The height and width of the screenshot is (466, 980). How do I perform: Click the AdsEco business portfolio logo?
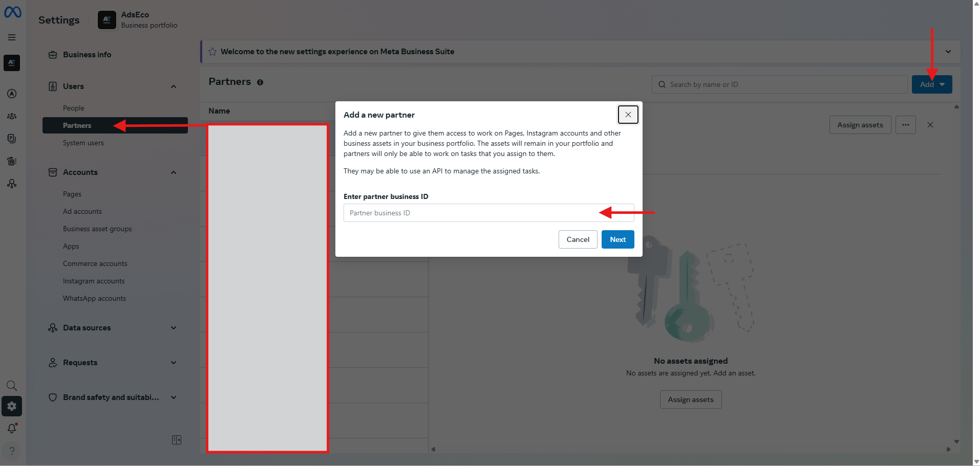(107, 20)
